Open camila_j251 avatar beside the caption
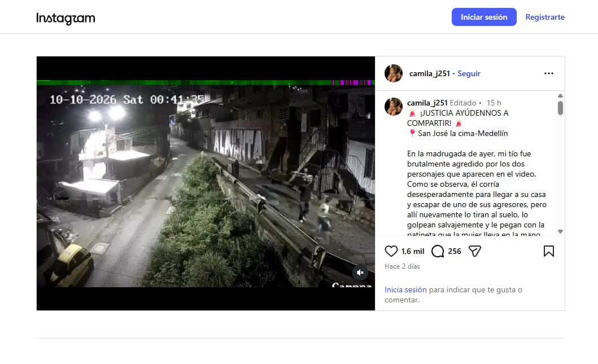Screen dimensions: 598x364 (x=394, y=106)
